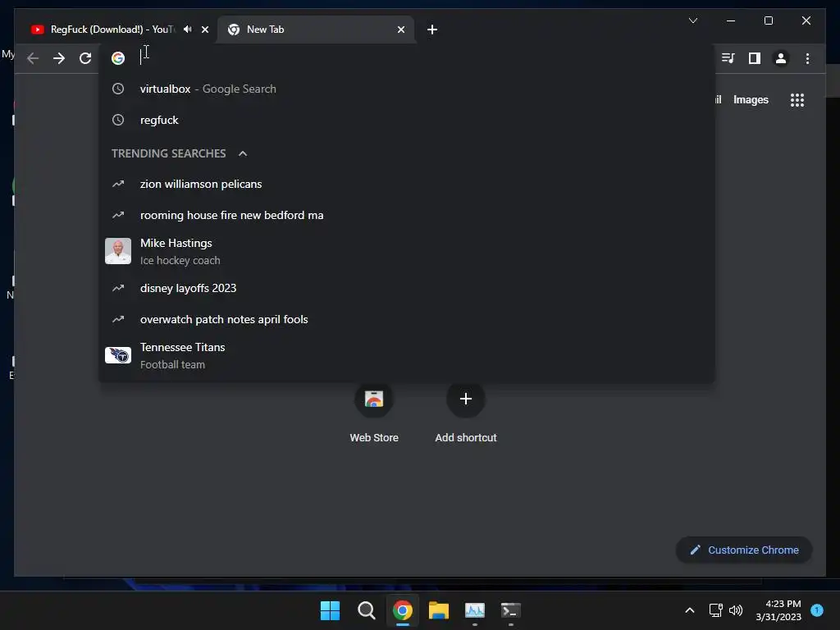Close the RegFuck YouTube tab
Screen dimensions: 840x630
click(204, 30)
